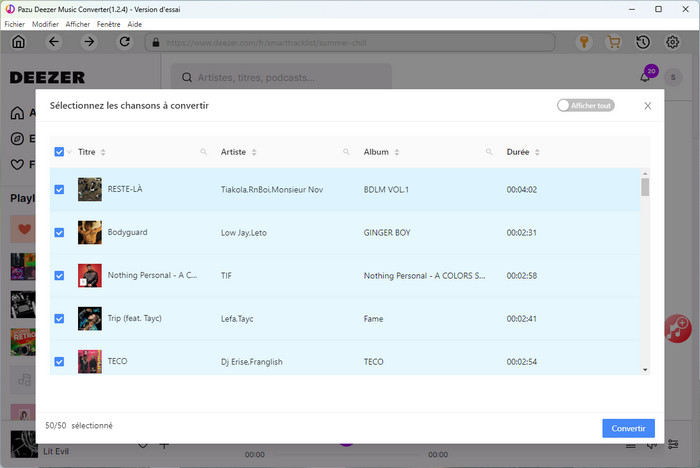The height and width of the screenshot is (468, 700).
Task: Open the Affichage menu Afficher
Action: coord(77,23)
